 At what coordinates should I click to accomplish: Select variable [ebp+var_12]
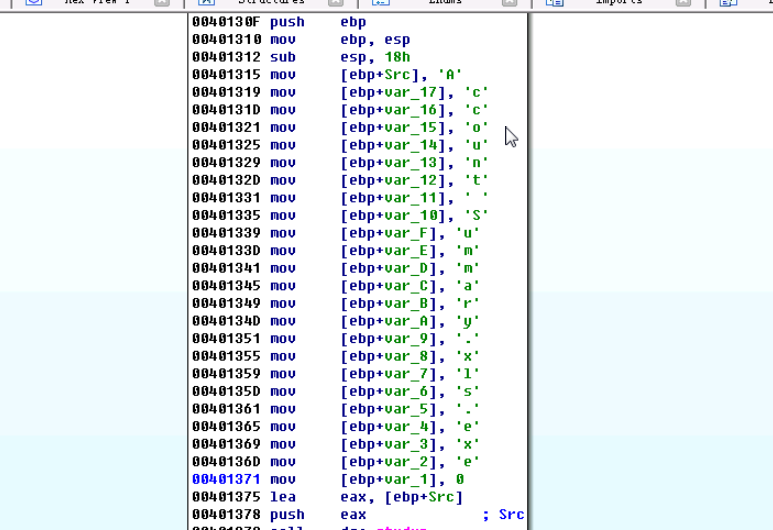pyautogui.click(x=393, y=180)
